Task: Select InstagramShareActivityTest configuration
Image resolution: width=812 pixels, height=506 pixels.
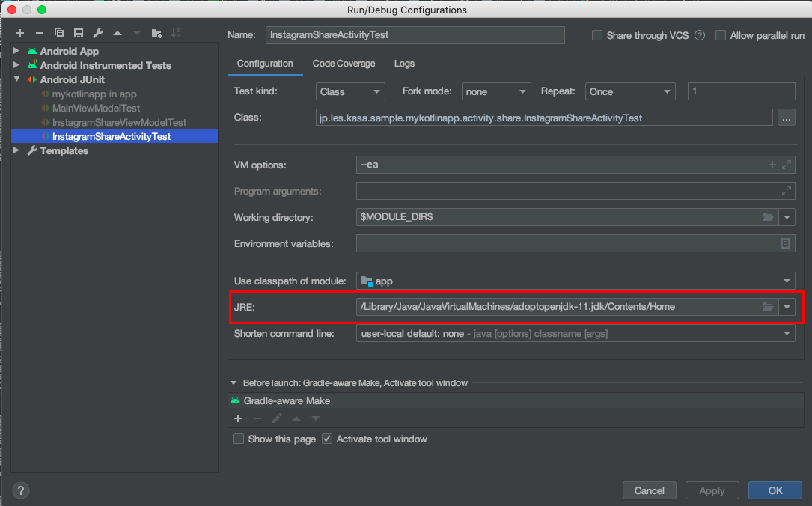Action: (x=115, y=136)
